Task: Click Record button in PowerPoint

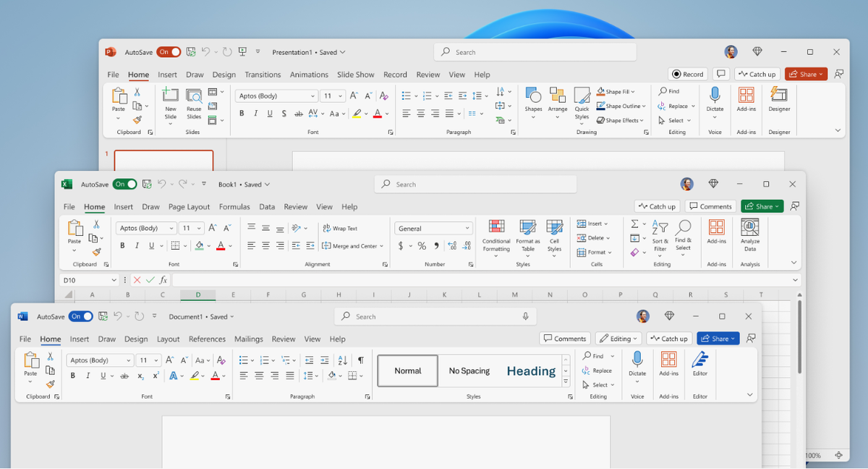Action: [688, 74]
